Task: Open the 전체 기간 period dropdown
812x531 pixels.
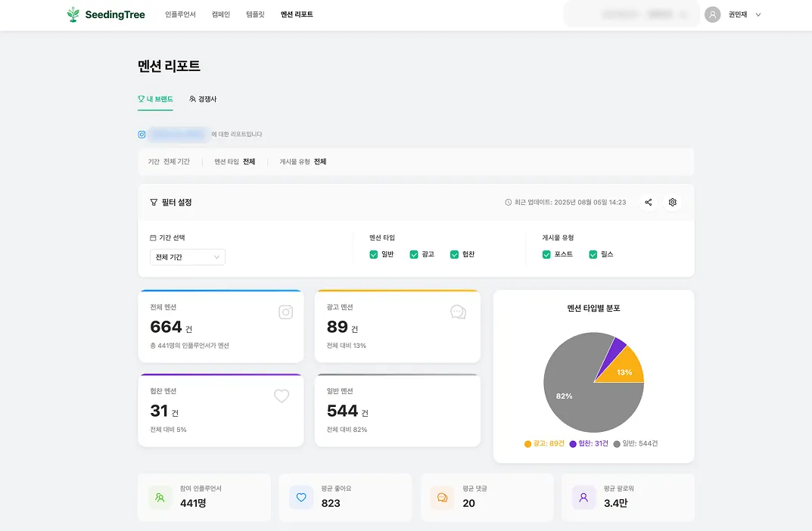Action: (x=188, y=257)
